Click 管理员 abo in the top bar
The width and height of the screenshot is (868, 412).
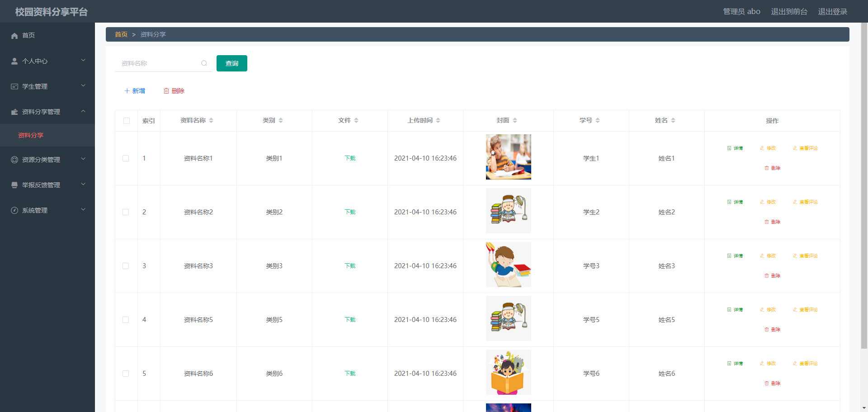click(741, 11)
